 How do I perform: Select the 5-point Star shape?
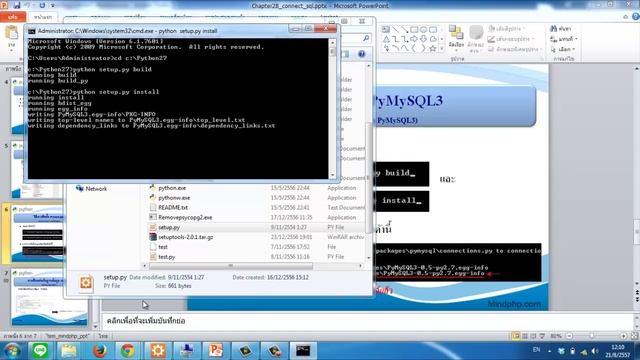pos(433,49)
